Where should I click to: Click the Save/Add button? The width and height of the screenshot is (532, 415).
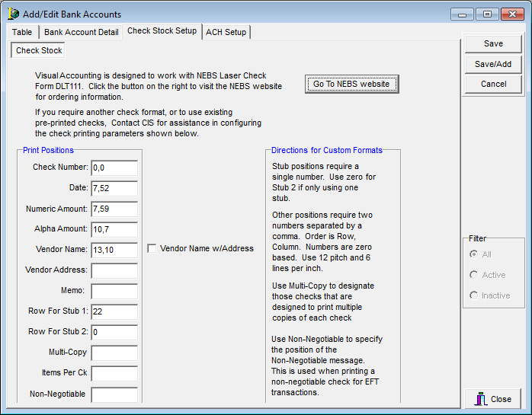tap(493, 64)
